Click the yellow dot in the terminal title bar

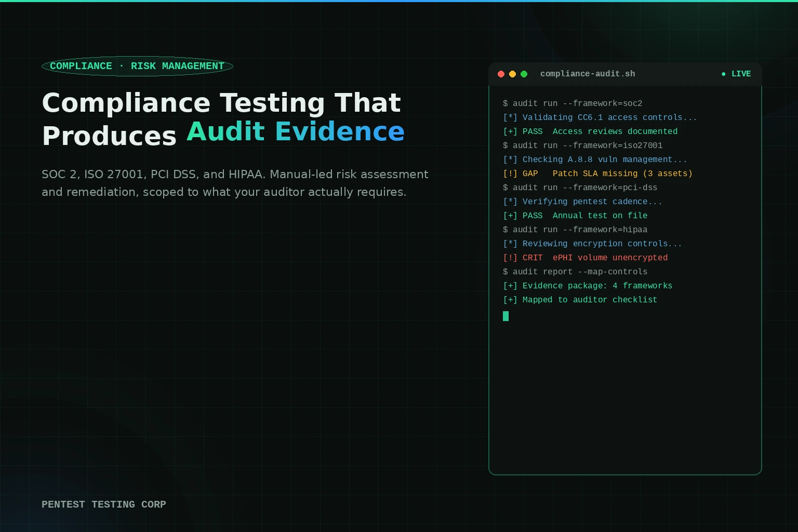[512, 74]
